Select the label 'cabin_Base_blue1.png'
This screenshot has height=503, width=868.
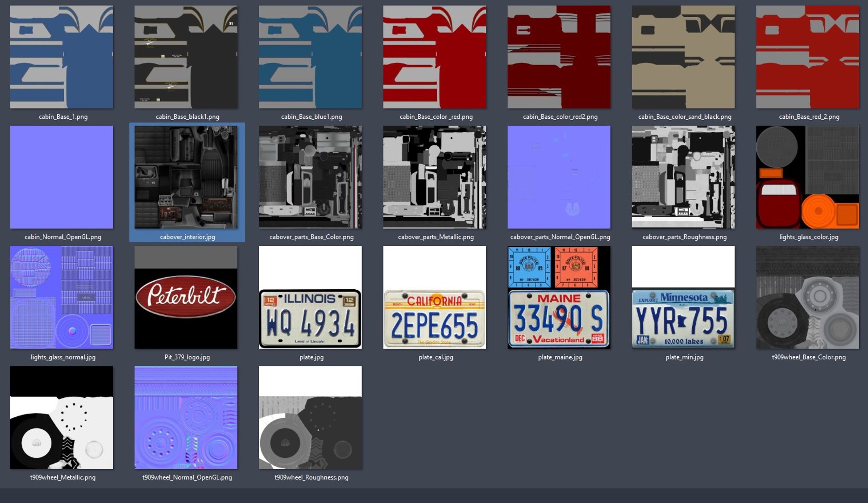coord(311,117)
